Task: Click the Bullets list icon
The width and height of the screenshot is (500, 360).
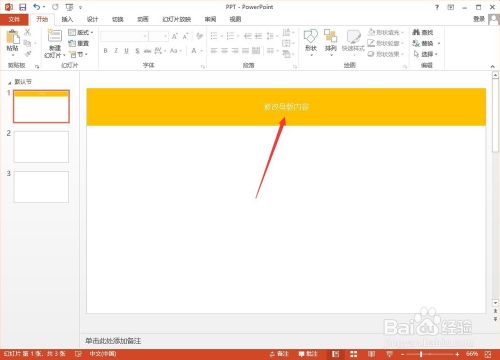Action: (214, 36)
